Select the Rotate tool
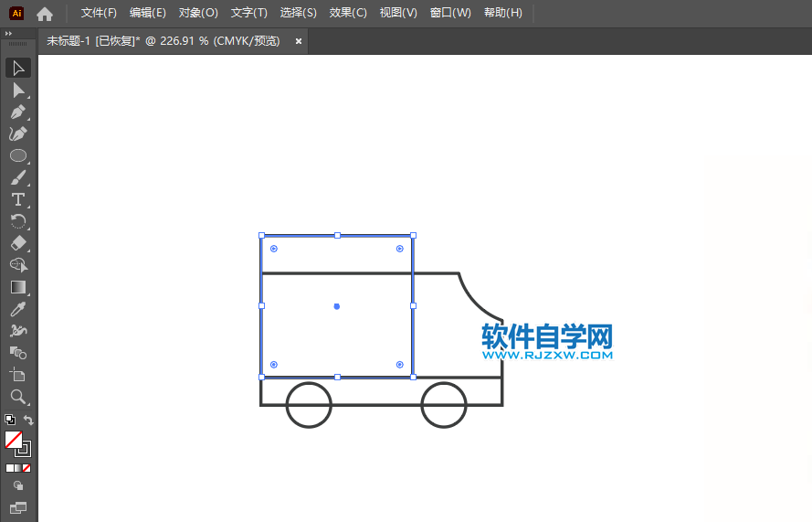 (18, 221)
